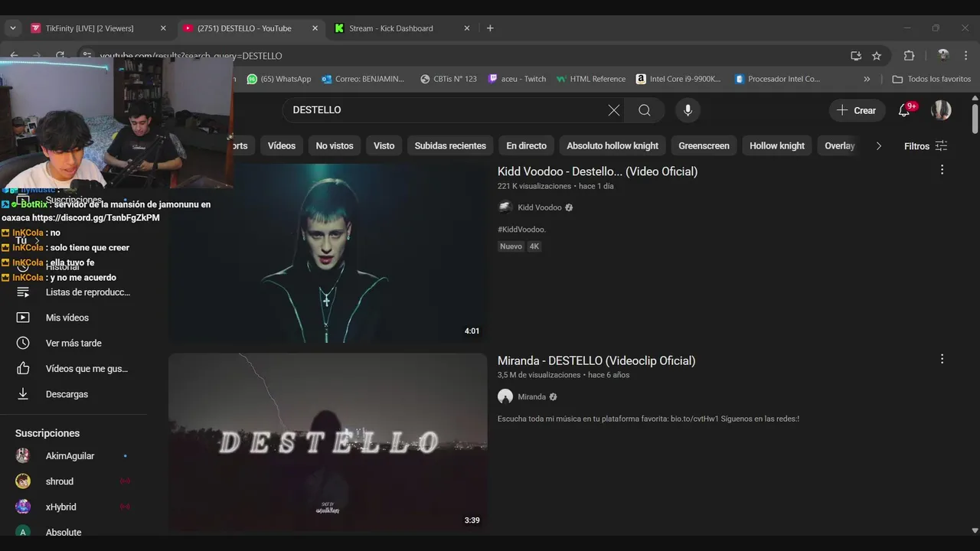This screenshot has height=551, width=980.
Task: Open the Kidd Voodoo Destello video thumbnail
Action: 328,253
